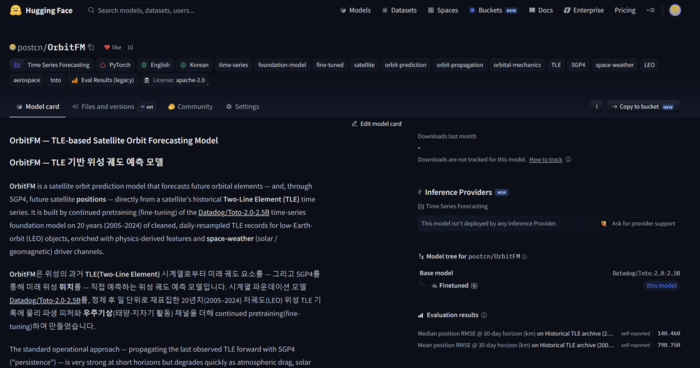The width and height of the screenshot is (700, 368).
Task: Select the toto tag
Action: coord(56,80)
